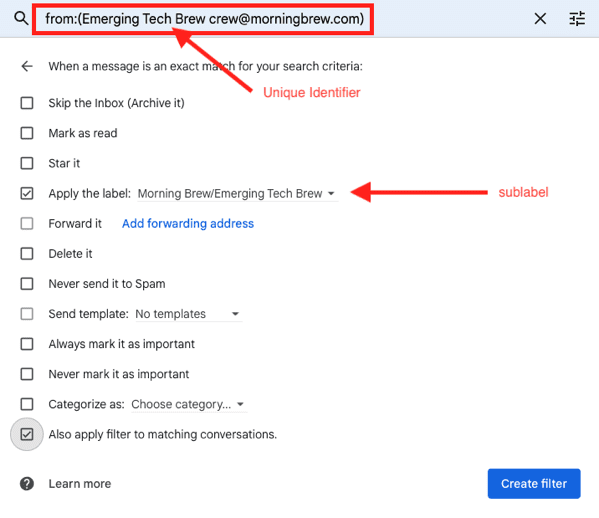Image resolution: width=599 pixels, height=518 pixels.
Task: Enable Never send it to Spam
Action: pyautogui.click(x=27, y=284)
